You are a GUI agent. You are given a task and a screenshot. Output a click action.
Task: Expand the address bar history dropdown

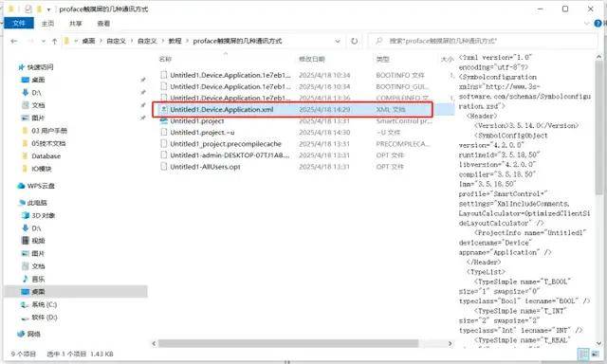click(338, 41)
